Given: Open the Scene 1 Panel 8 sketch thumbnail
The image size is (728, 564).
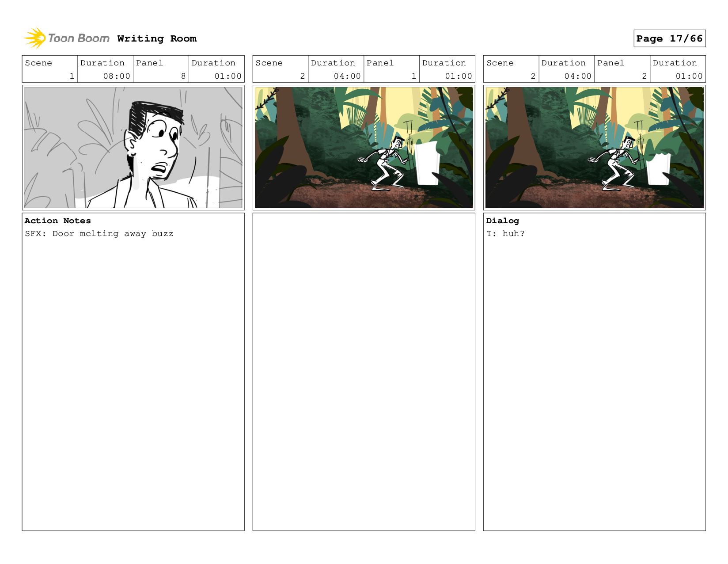Looking at the screenshot, I should coord(133,148).
